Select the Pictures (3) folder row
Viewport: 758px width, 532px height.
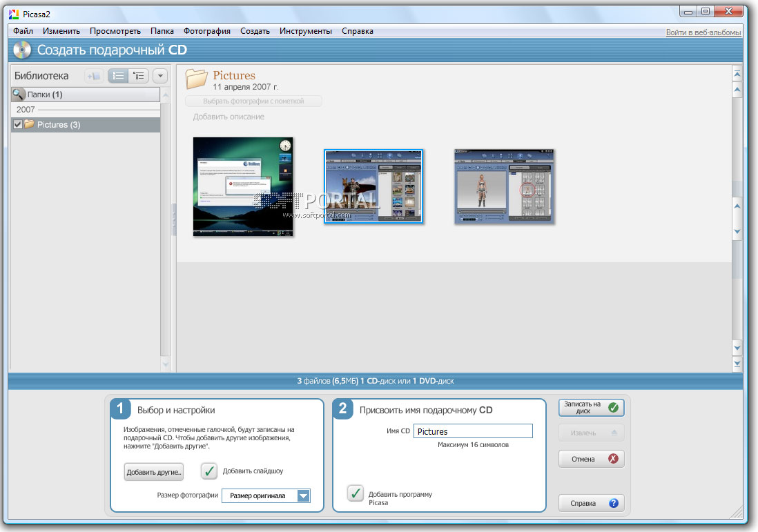point(86,125)
